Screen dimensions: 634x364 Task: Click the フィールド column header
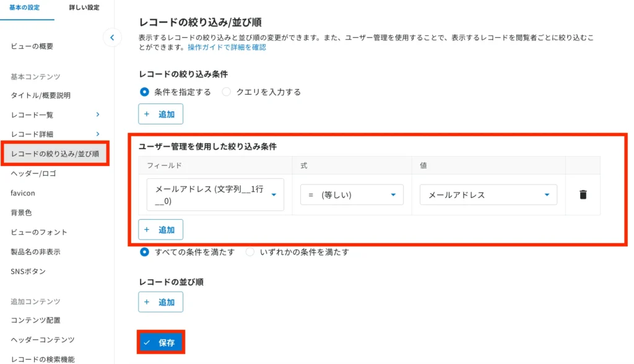click(164, 165)
